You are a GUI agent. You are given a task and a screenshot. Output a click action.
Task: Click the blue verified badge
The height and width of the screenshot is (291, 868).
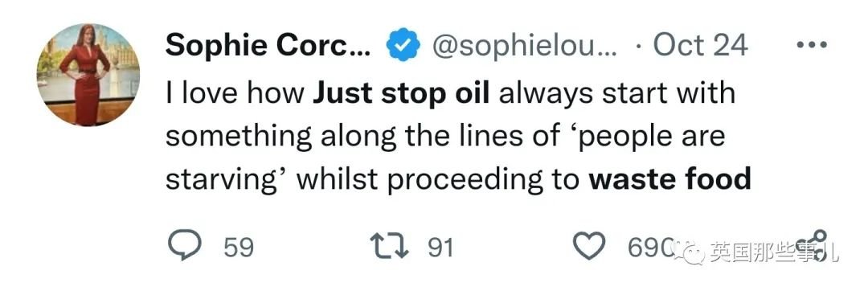click(404, 45)
